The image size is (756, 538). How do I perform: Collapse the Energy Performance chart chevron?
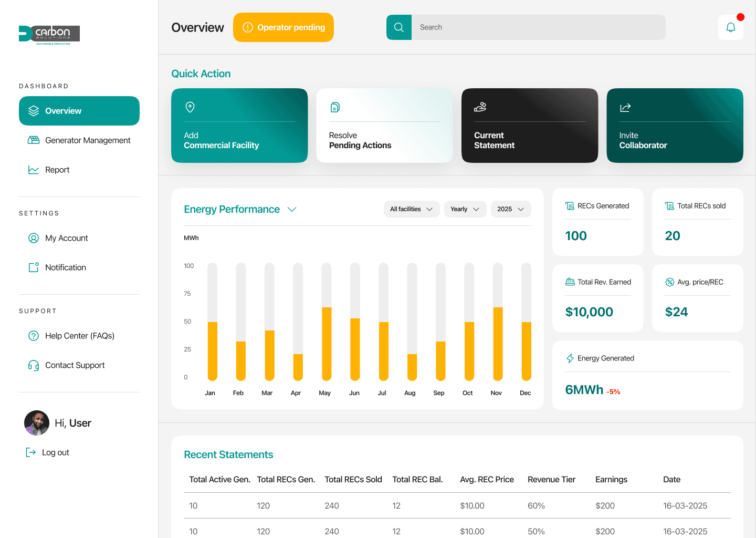(x=292, y=209)
